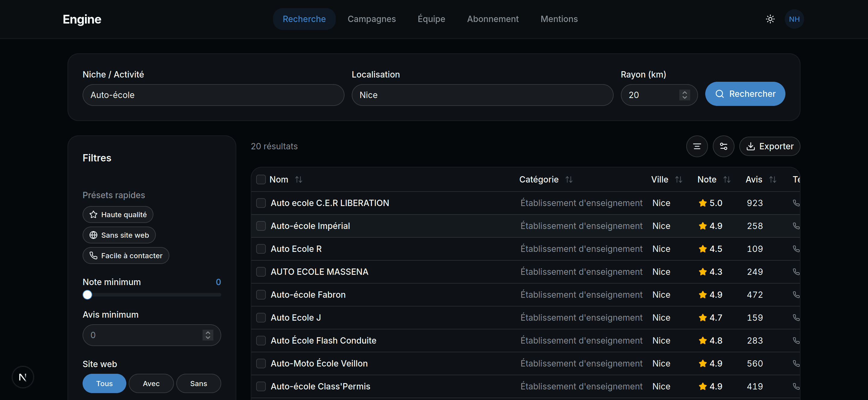This screenshot has height=400, width=868.
Task: Click the Note minimum slider handle
Action: point(87,295)
